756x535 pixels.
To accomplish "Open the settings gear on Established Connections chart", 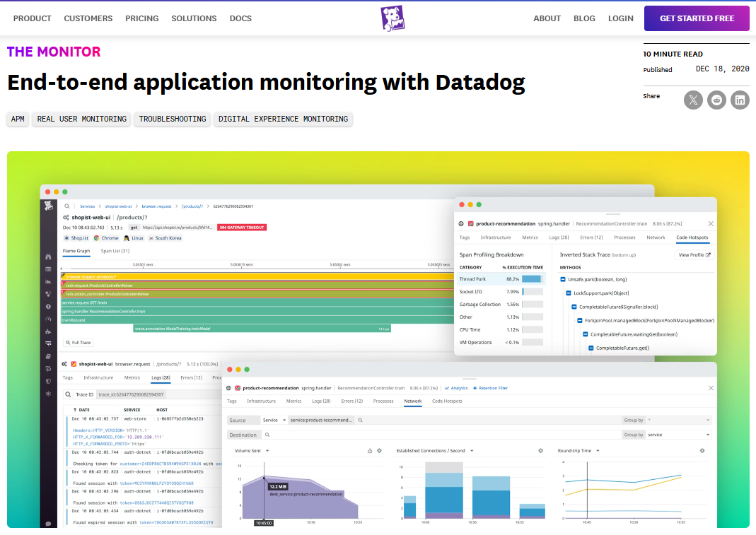I will tap(540, 450).
